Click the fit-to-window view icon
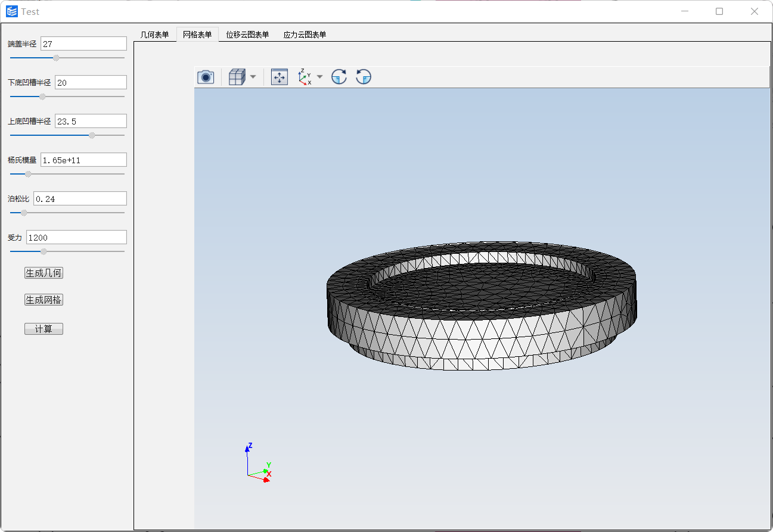Screen dimensions: 773x532 coord(279,77)
